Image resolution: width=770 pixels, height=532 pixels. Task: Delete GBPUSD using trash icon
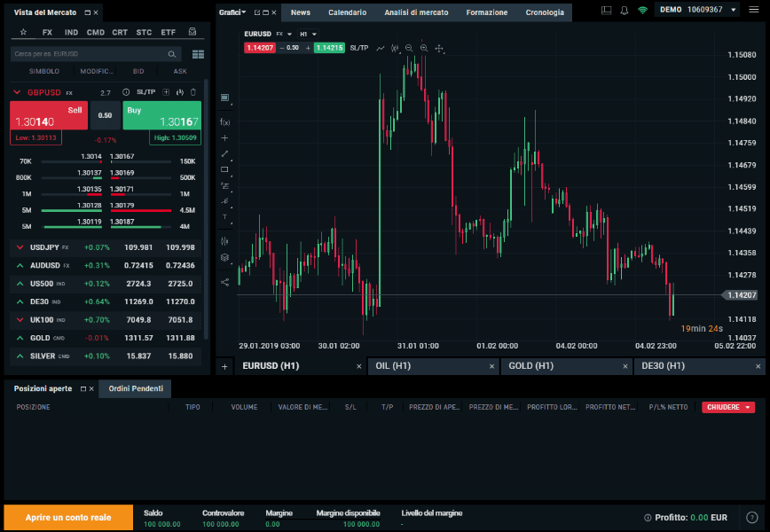click(x=193, y=92)
